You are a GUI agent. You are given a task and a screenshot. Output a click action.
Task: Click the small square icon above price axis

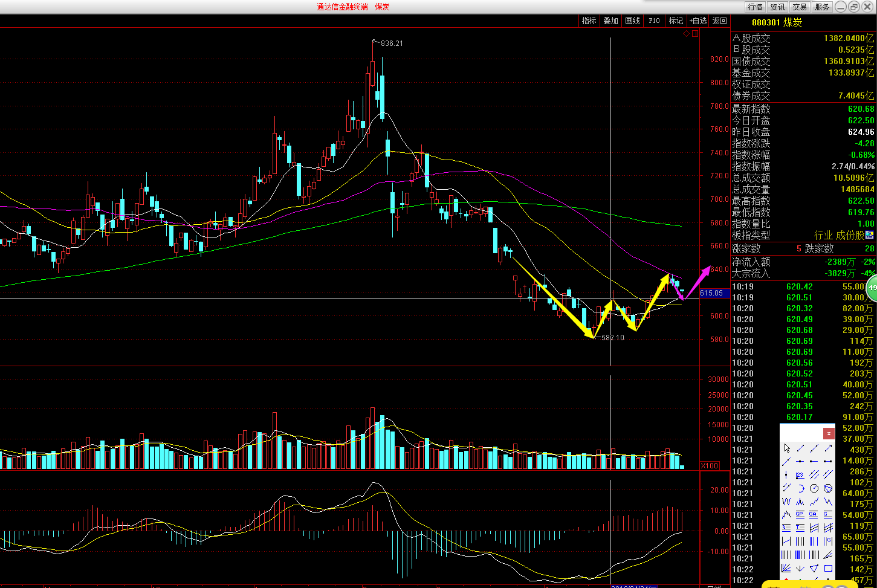(695, 34)
